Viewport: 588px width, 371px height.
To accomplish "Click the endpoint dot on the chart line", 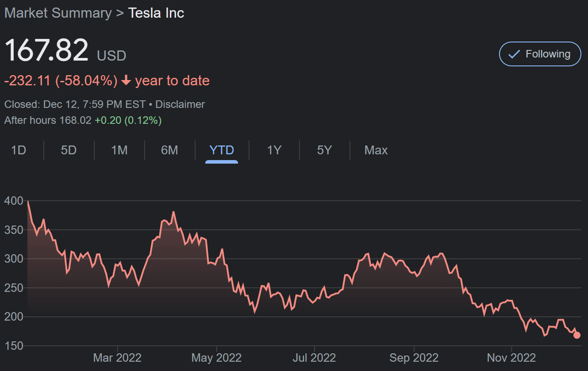I will (577, 335).
